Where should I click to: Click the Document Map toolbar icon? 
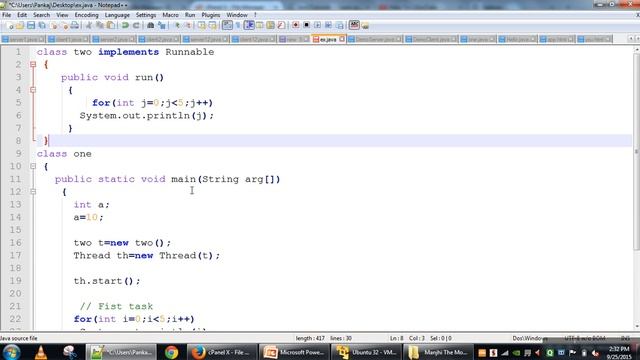270,25
